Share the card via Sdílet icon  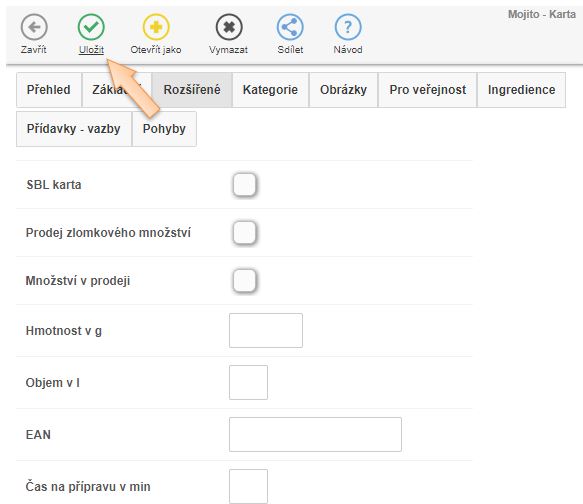pos(290,27)
